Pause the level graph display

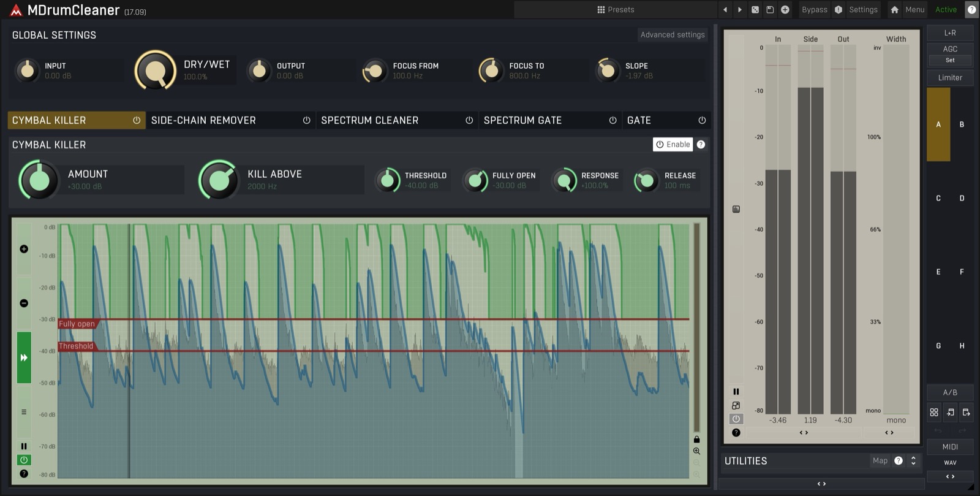point(24,446)
